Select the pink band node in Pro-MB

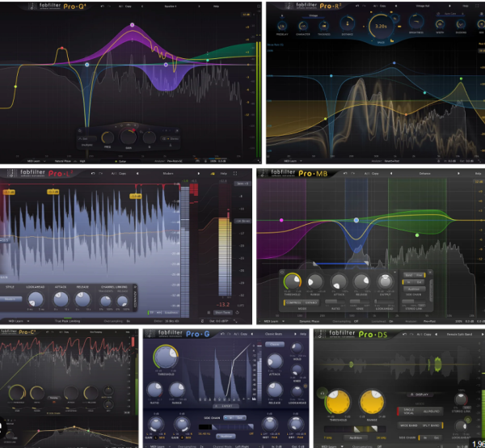[281, 219]
